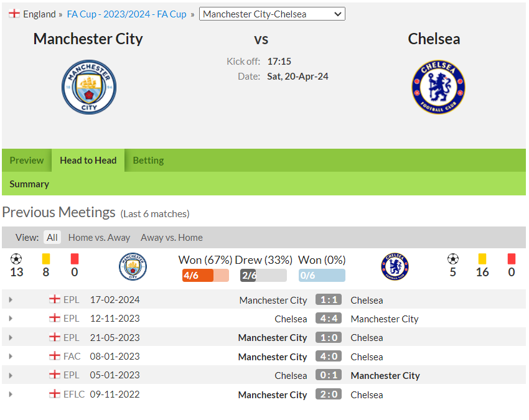This screenshot has height=420, width=529.
Task: Switch view to Away vs. Home
Action: coord(172,238)
